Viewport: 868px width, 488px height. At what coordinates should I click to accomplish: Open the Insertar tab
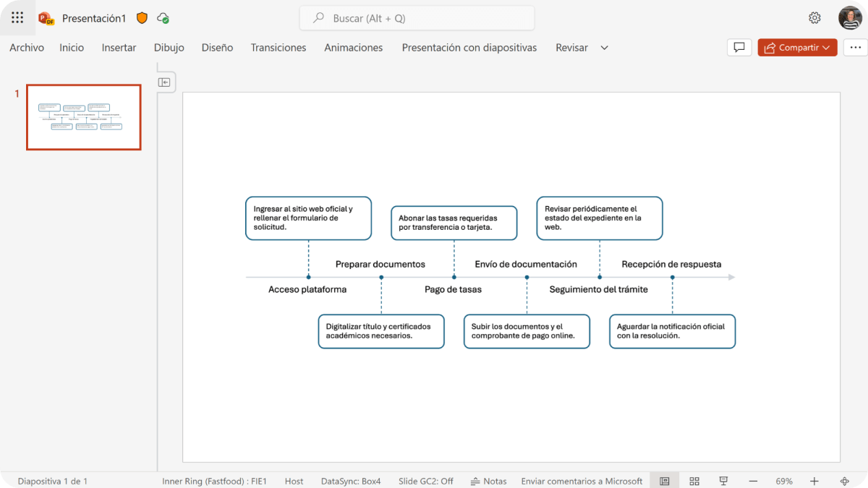click(x=119, y=48)
